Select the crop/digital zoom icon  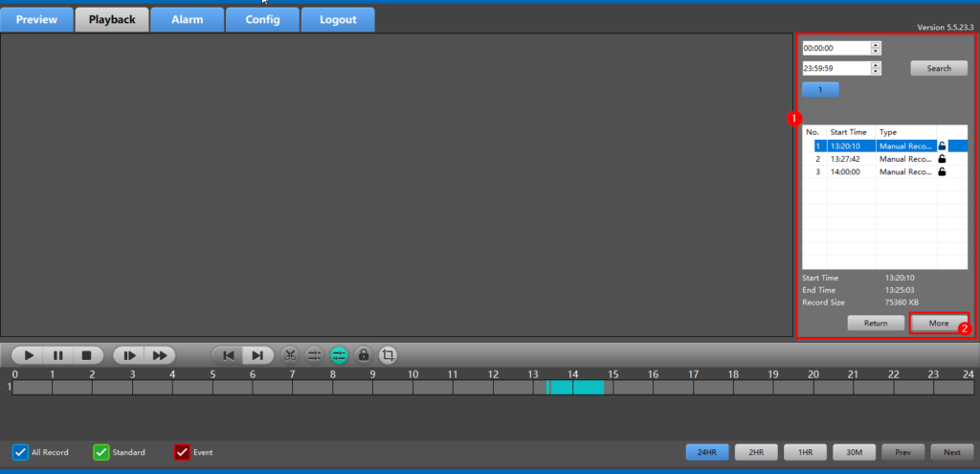point(388,355)
